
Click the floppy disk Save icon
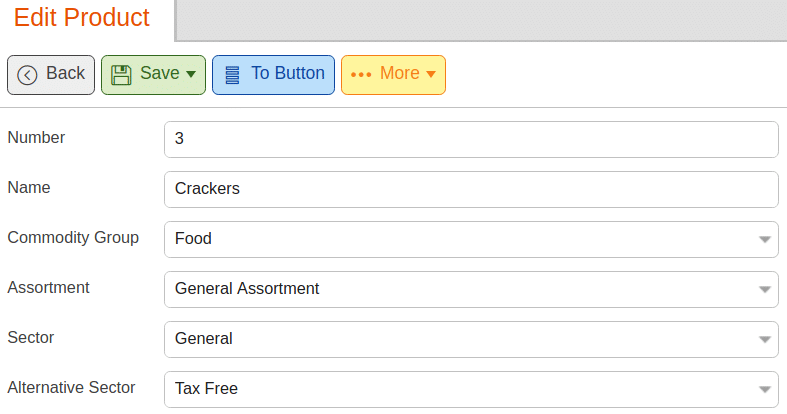(121, 75)
